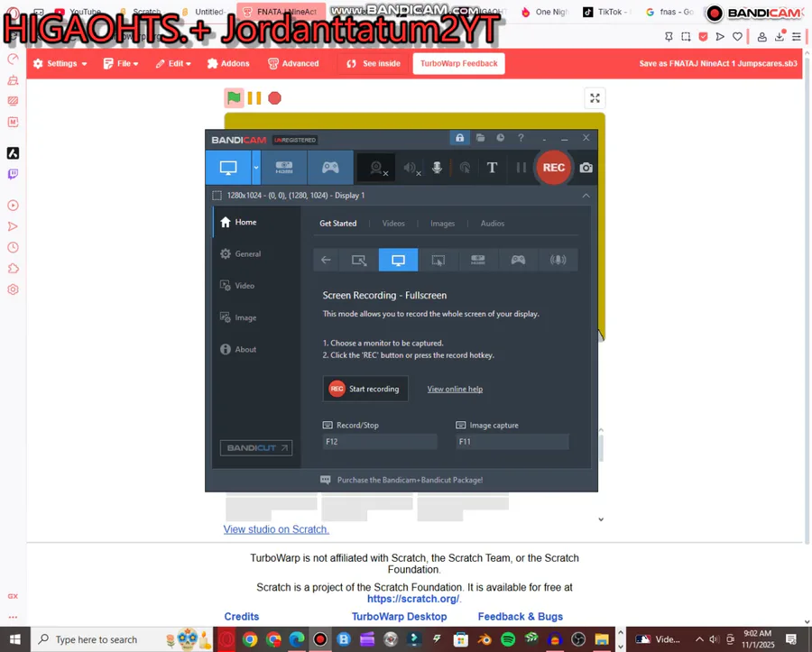The width and height of the screenshot is (812, 652).
Task: Enter fullscreen stage mode in TurboWarp
Action: [595, 98]
